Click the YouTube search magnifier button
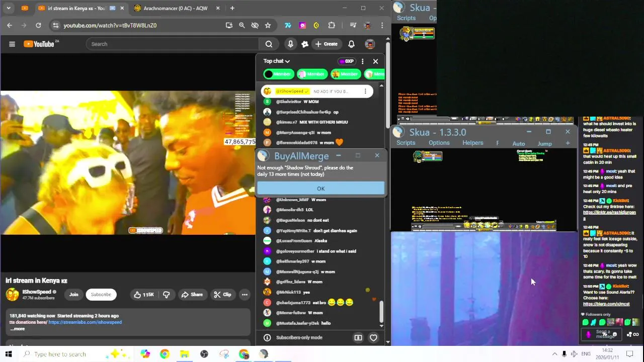Image resolution: width=644 pixels, height=362 pixels. [269, 44]
